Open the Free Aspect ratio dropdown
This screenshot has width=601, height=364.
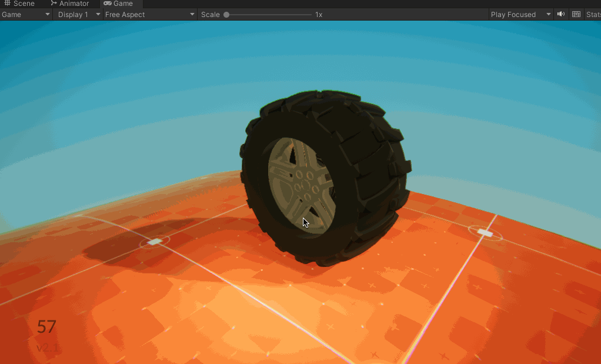pos(149,14)
